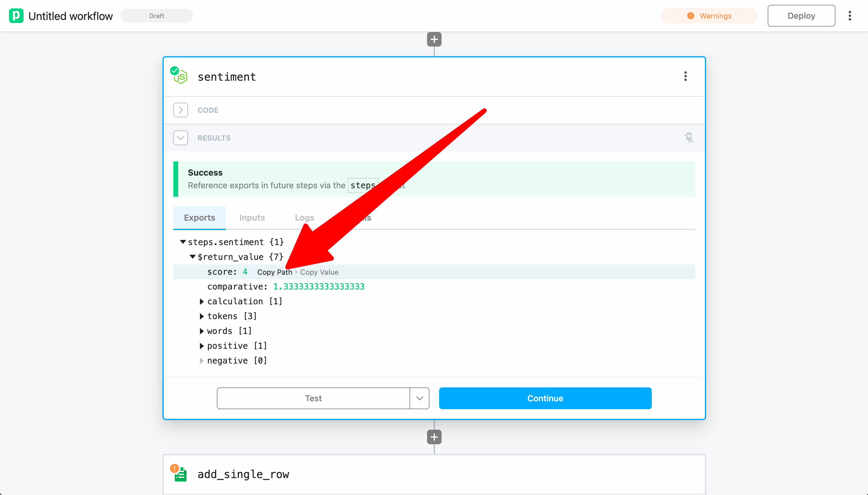Switch to the Inputs tab
The width and height of the screenshot is (868, 495).
point(252,218)
